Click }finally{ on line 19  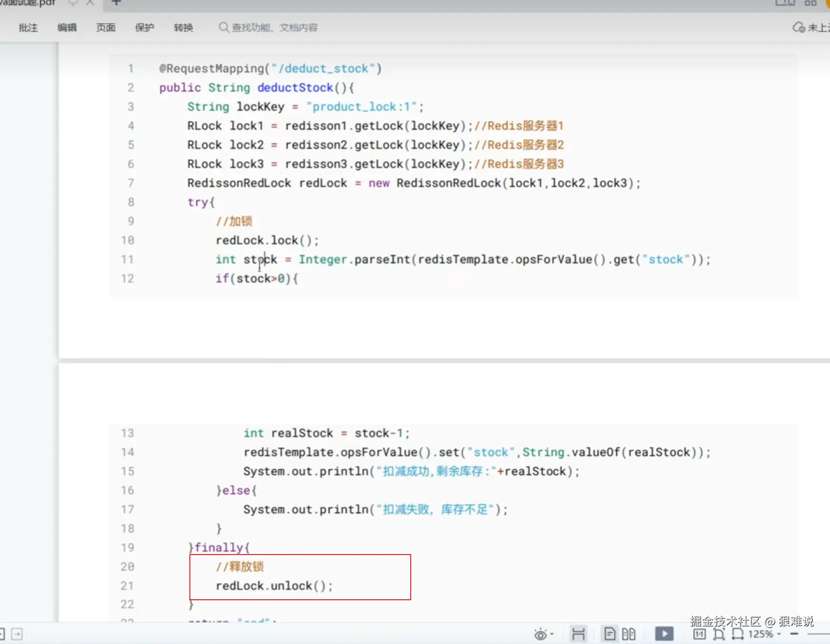pyautogui.click(x=219, y=547)
